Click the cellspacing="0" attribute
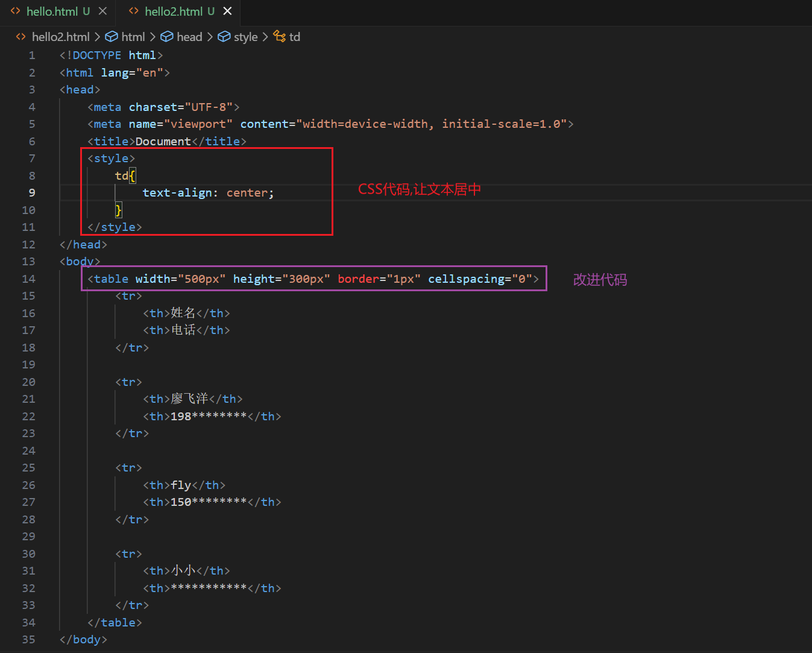 (x=480, y=279)
